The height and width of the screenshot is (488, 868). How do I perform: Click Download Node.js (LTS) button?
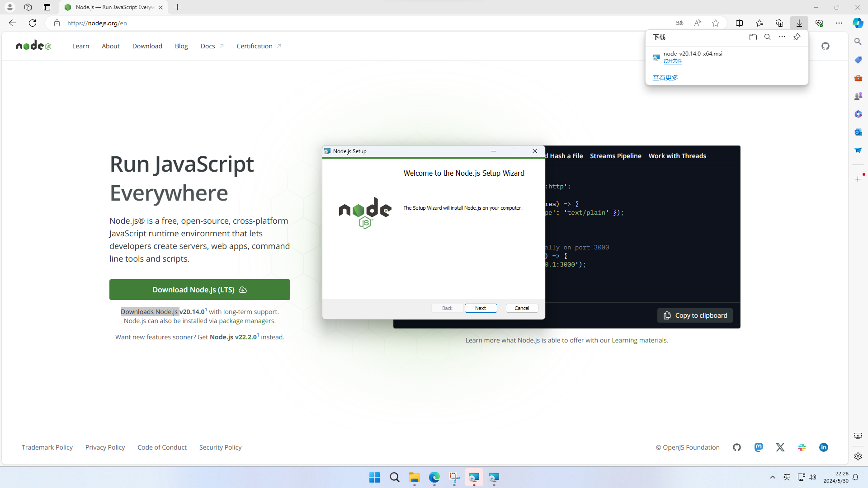[x=199, y=290]
